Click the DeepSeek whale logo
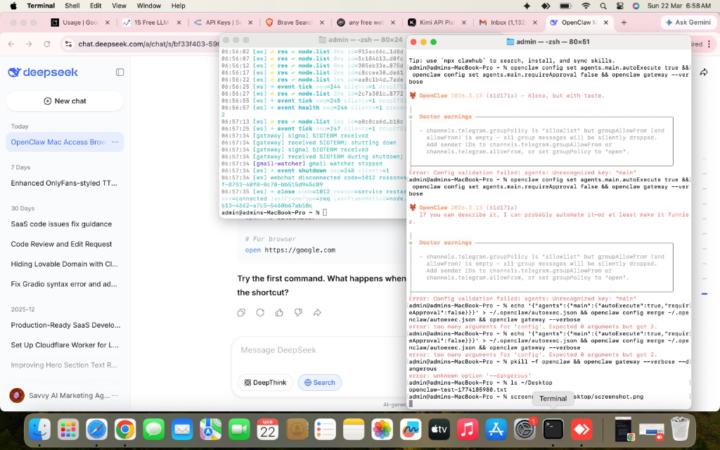Viewport: 720px width, 450px height. click(x=14, y=72)
